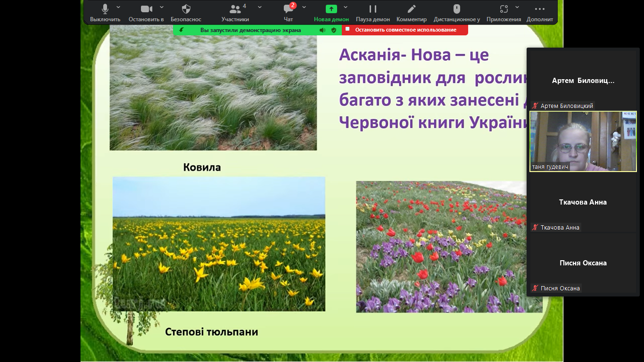Click Stop sharing red button
This screenshot has height=362, width=644.
405,30
